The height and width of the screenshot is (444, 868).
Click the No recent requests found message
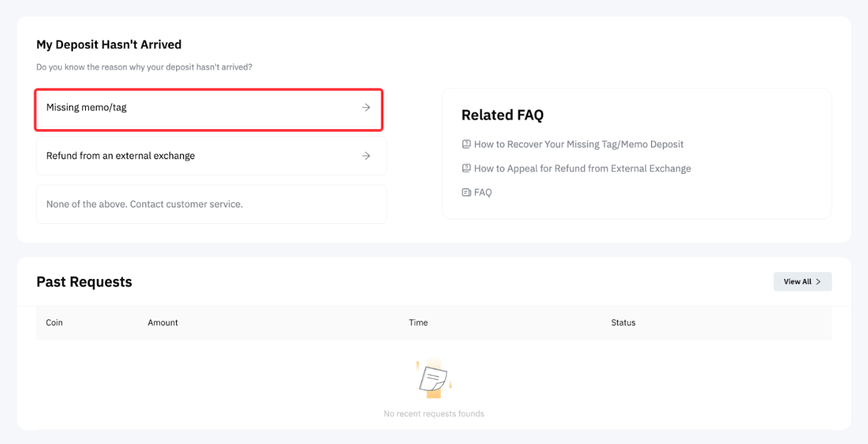tap(434, 413)
